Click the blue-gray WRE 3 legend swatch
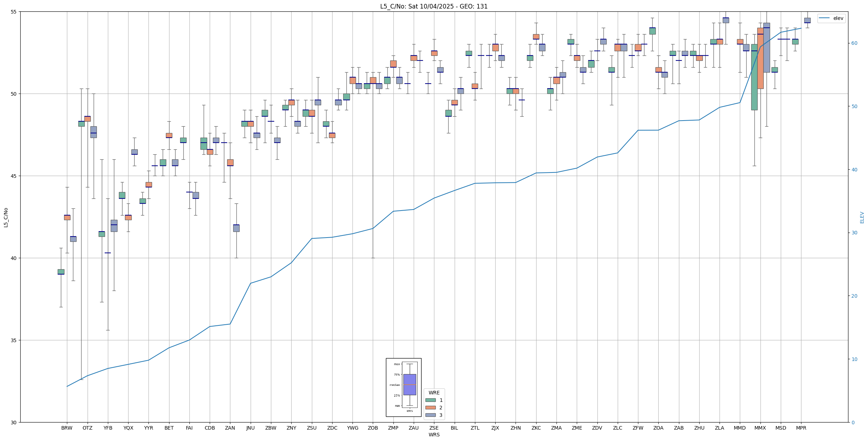The image size is (868, 441). (x=430, y=415)
